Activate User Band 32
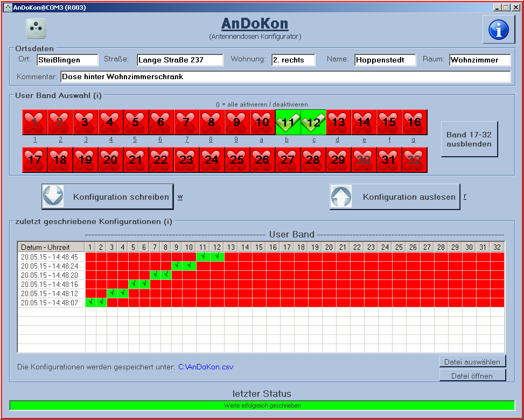 click(414, 160)
